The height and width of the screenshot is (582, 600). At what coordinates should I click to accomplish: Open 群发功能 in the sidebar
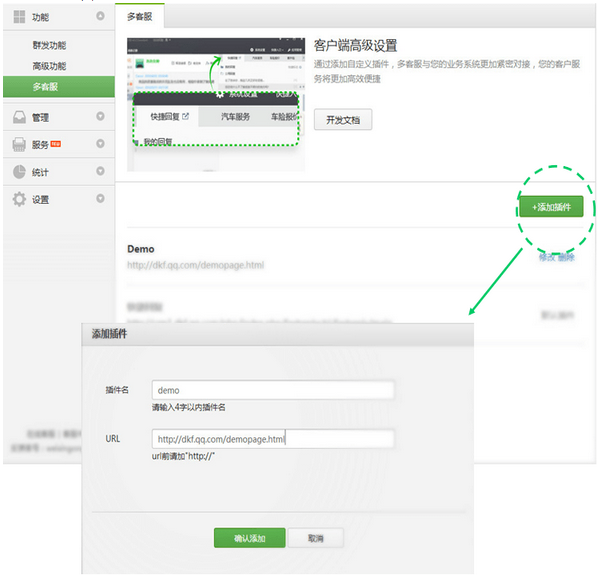pyautogui.click(x=49, y=46)
